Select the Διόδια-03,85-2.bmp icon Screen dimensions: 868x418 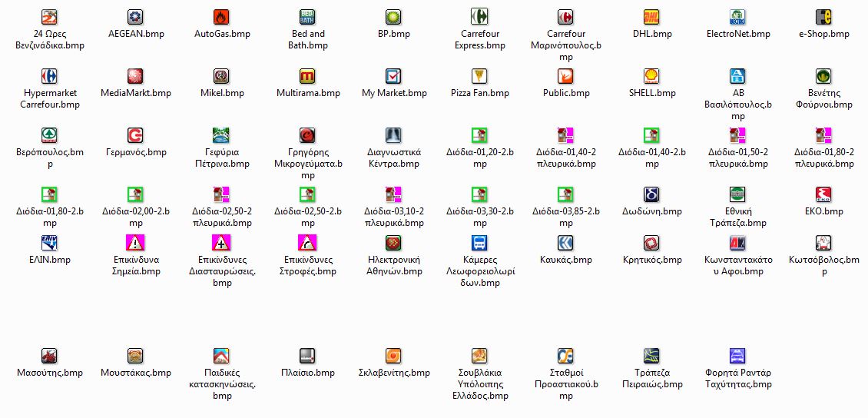[x=566, y=195]
